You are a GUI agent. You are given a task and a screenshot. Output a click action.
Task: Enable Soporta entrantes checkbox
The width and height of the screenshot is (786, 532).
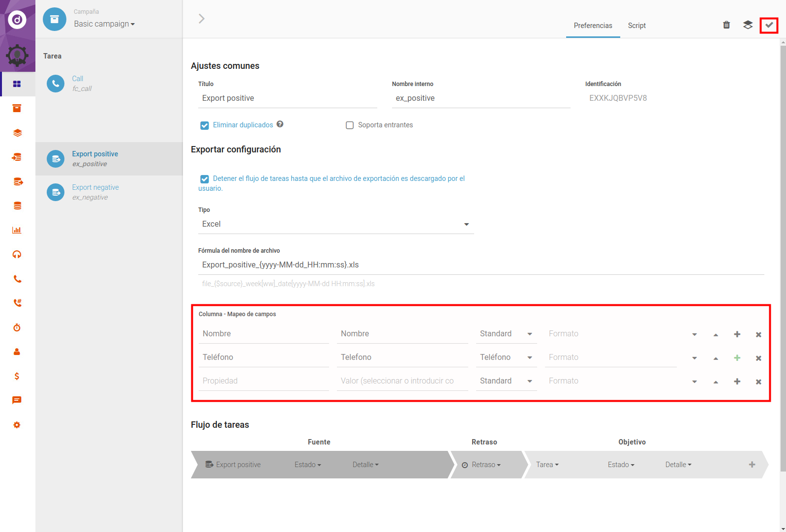(x=350, y=125)
